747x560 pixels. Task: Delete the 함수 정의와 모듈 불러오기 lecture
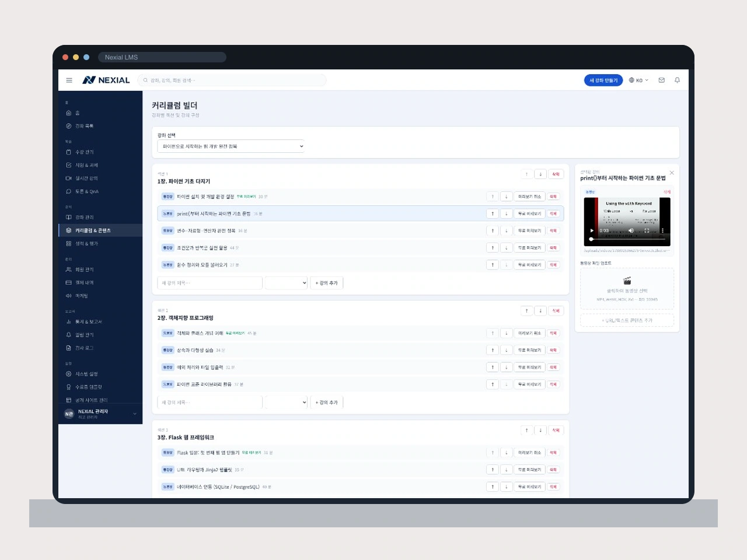(x=553, y=265)
